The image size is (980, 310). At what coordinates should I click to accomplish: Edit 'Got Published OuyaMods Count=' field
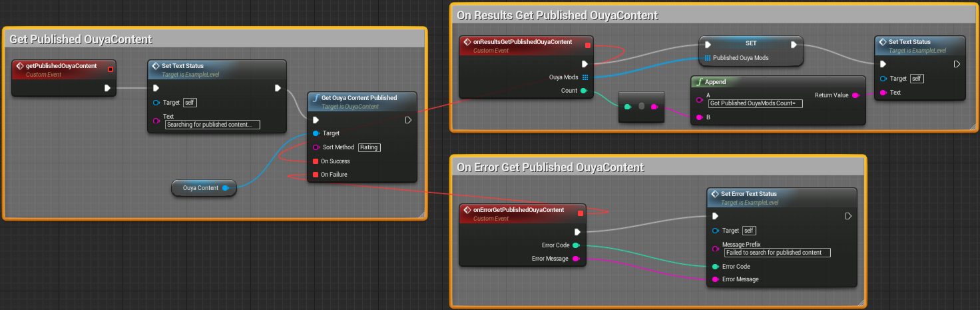[756, 103]
